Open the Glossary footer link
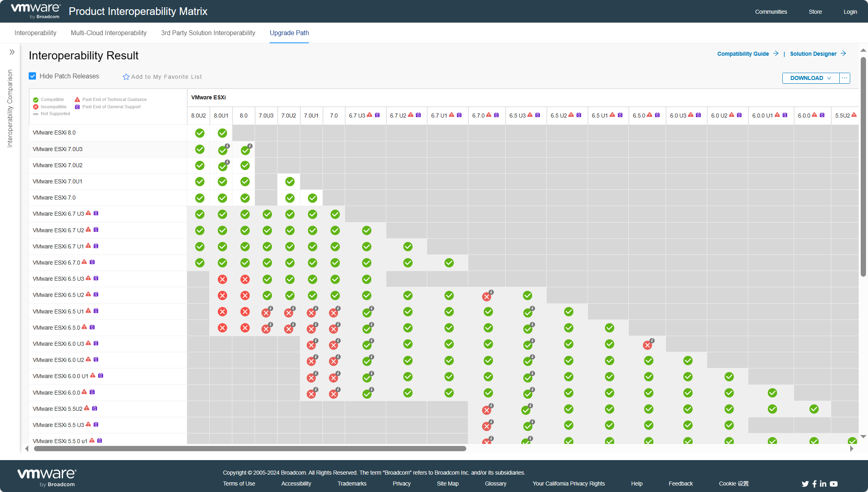The height and width of the screenshot is (492, 868). tap(495, 484)
